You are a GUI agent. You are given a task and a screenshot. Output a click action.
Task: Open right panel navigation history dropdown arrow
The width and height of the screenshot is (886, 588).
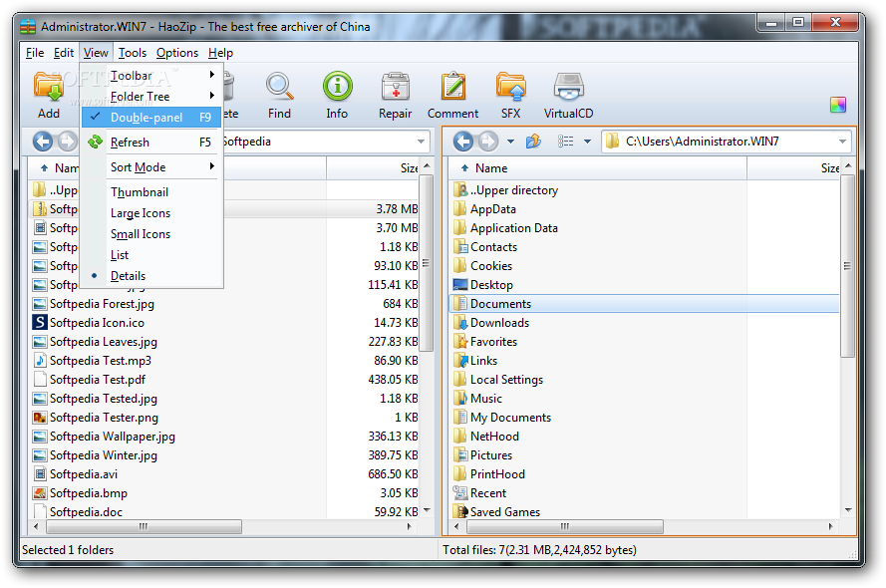tap(510, 142)
